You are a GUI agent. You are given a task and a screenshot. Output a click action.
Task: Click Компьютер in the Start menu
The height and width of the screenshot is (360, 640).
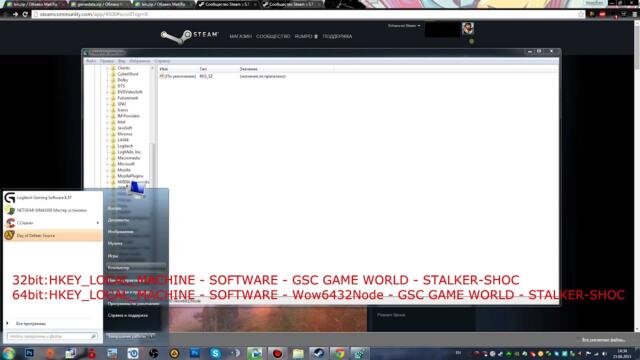click(135, 268)
